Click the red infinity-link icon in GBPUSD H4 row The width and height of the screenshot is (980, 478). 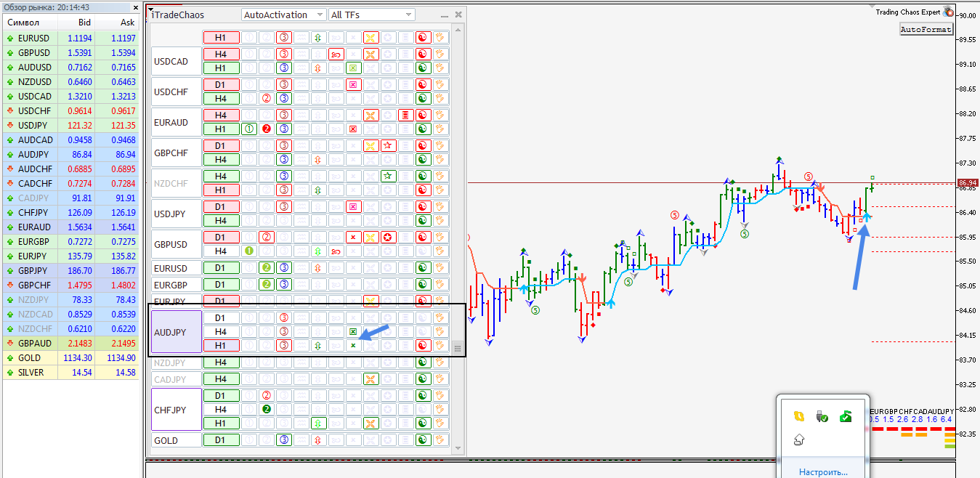point(335,251)
